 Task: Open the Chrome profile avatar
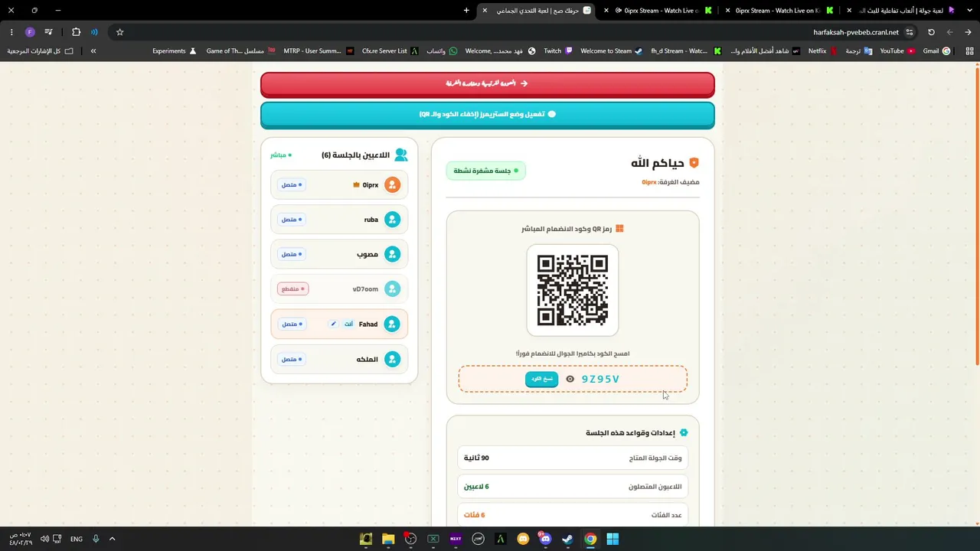tap(30, 32)
